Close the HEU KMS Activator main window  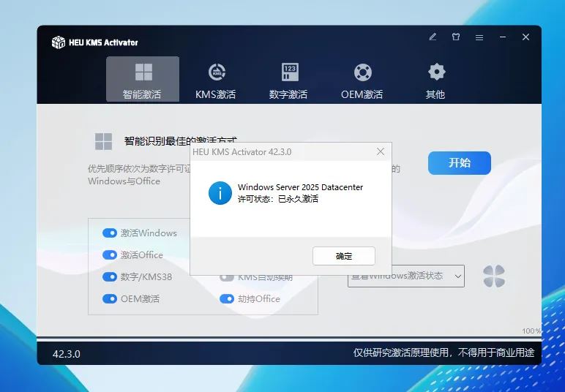coord(525,37)
